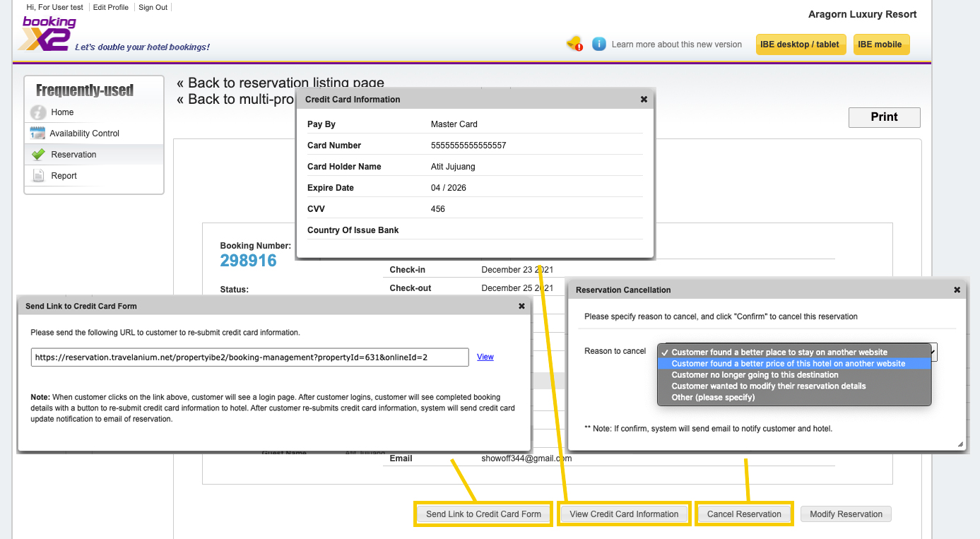Click the Home icon in sidebar
This screenshot has height=539, width=980.
(38, 112)
